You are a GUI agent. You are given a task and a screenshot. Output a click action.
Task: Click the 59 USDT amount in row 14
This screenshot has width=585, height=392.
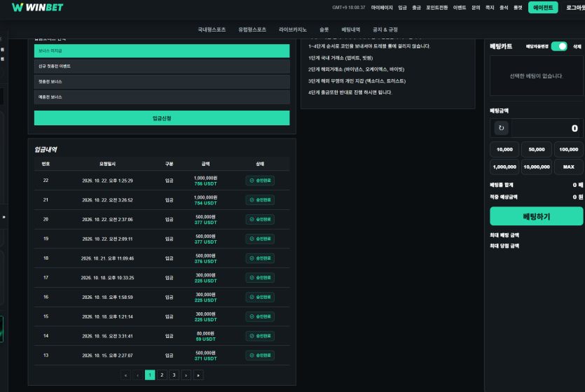(205, 339)
